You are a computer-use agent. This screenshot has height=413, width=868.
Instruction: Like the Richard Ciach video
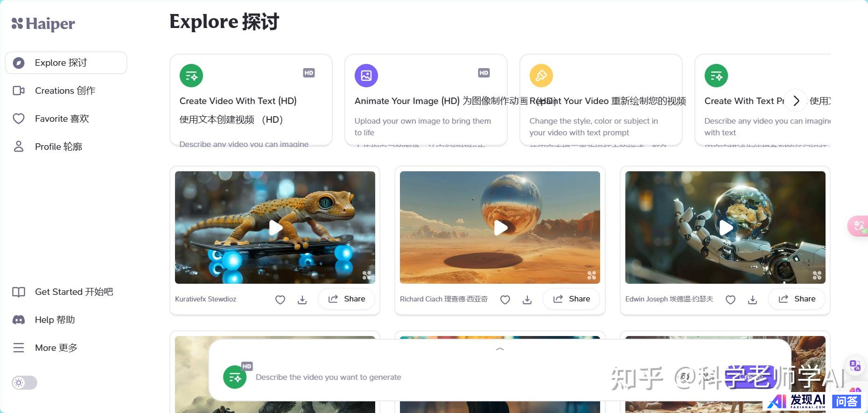click(505, 300)
